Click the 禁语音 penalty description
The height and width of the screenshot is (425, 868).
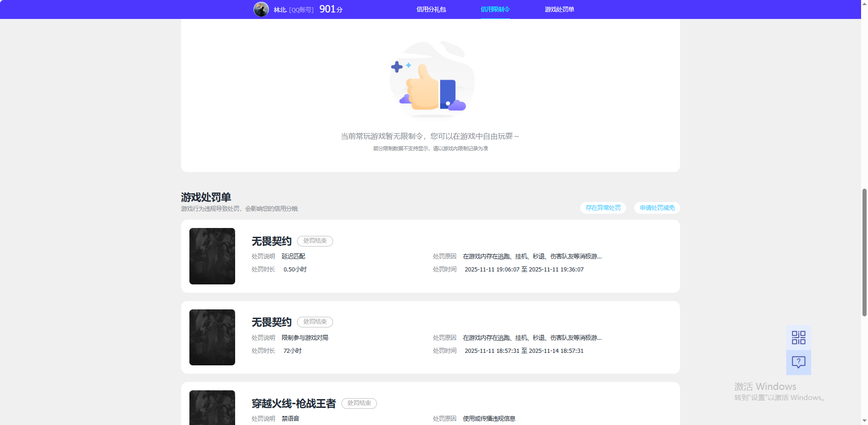(291, 419)
